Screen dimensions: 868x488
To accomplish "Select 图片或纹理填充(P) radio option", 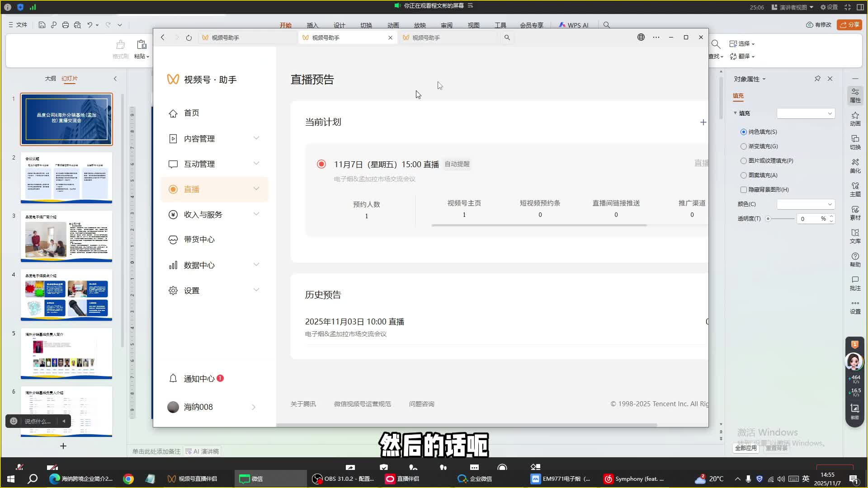I will [x=744, y=161].
